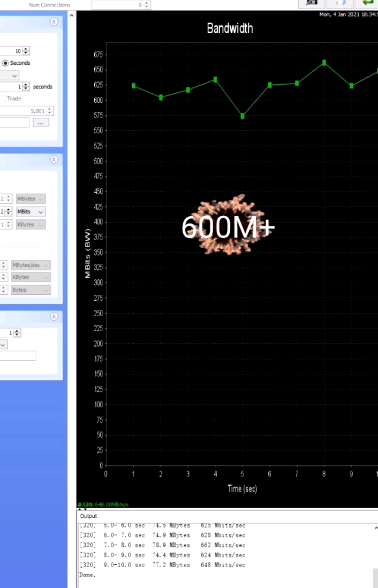Adjust the stepper beside MBytes/sec dropdown

click(3, 265)
